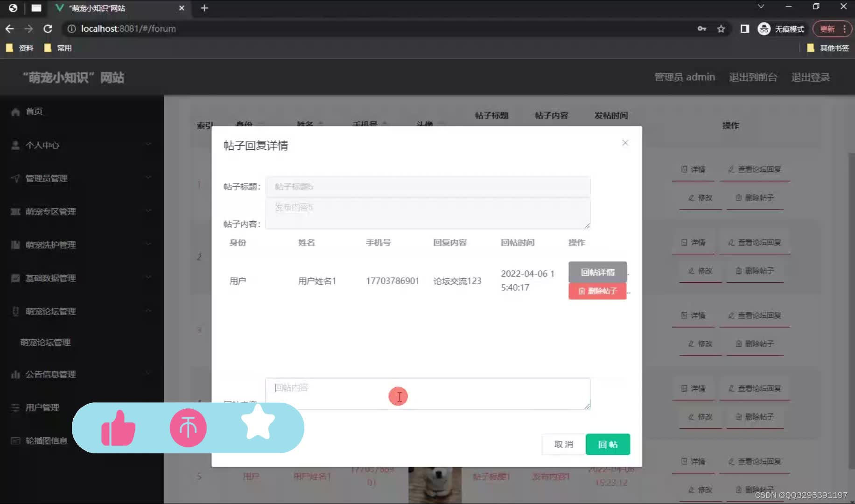The image size is (855, 504).
Task: Click the thumbs-up like icon
Action: click(119, 428)
